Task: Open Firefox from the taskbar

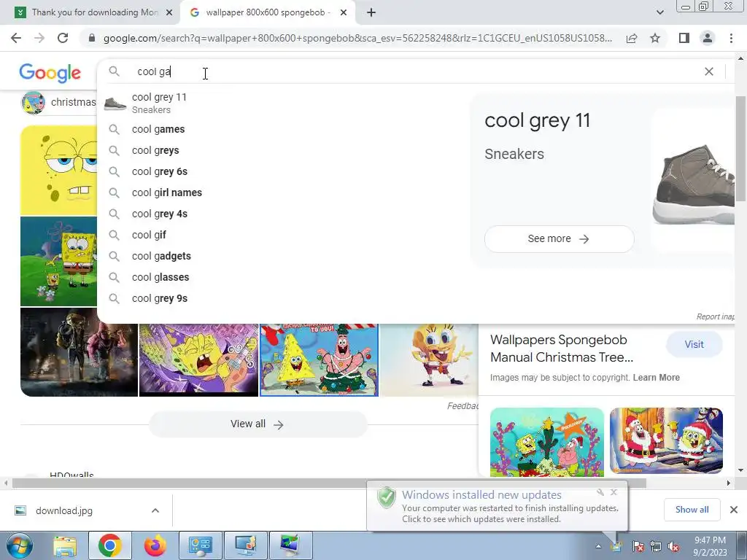Action: coord(155,545)
